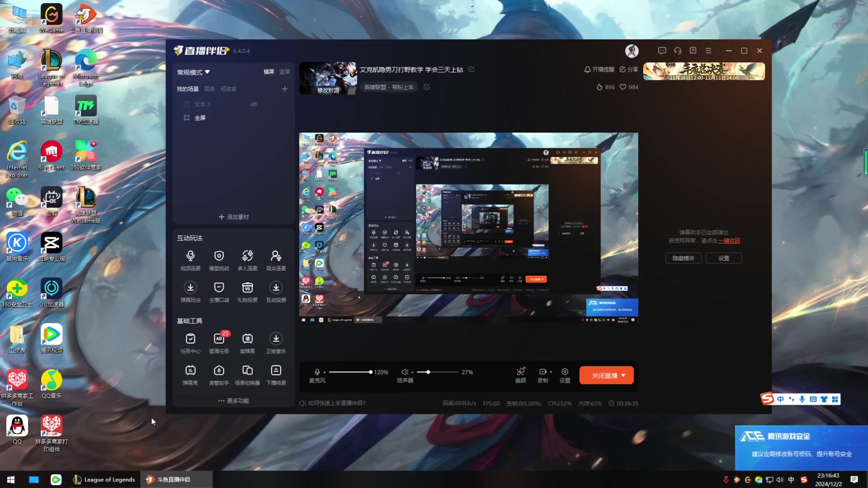This screenshot has width=868, height=488.
Task: Open 房管助手 room manager assistant
Action: pos(219,375)
